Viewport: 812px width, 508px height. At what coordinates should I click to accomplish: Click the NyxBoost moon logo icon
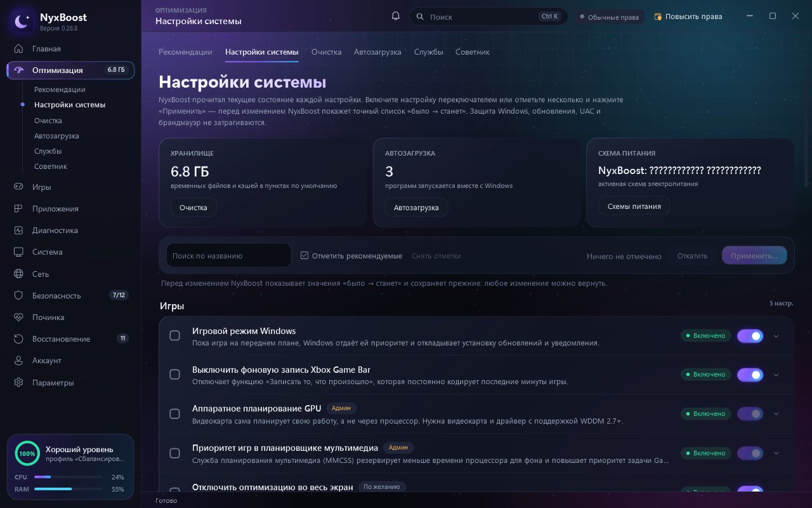23,22
